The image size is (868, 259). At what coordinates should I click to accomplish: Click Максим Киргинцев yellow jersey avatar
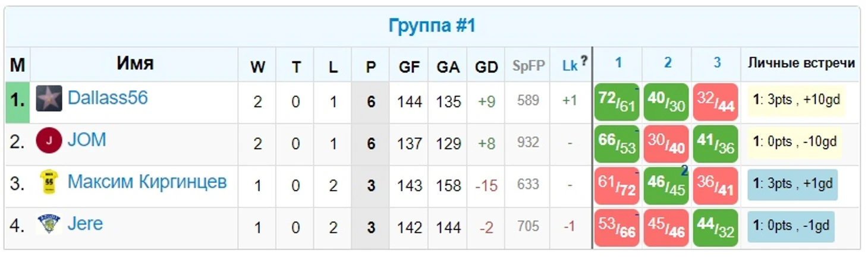click(49, 182)
